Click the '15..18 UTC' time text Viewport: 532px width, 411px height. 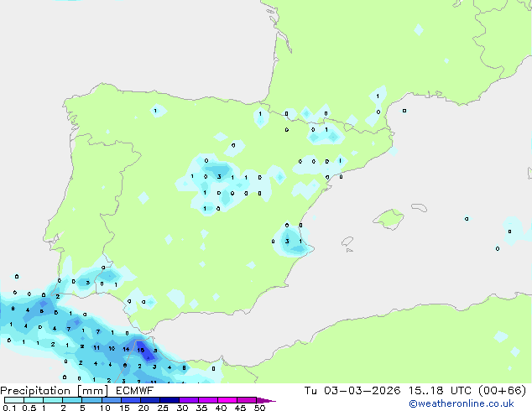pyautogui.click(x=441, y=391)
